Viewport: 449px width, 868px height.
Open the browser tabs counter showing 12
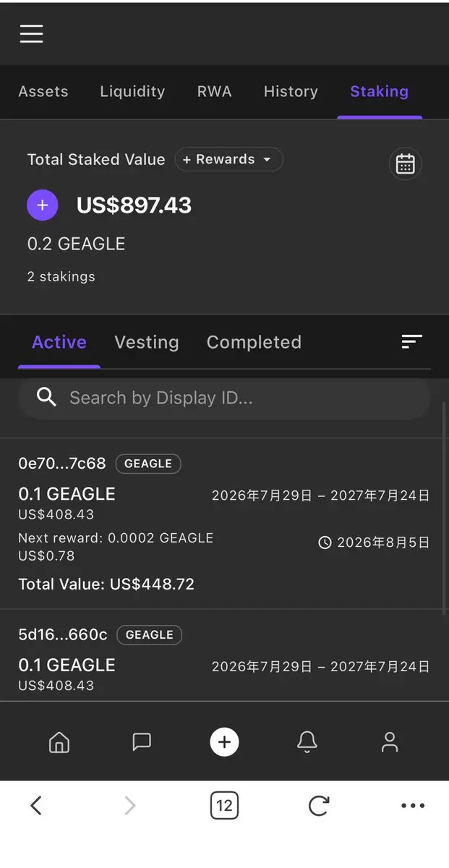pyautogui.click(x=224, y=806)
